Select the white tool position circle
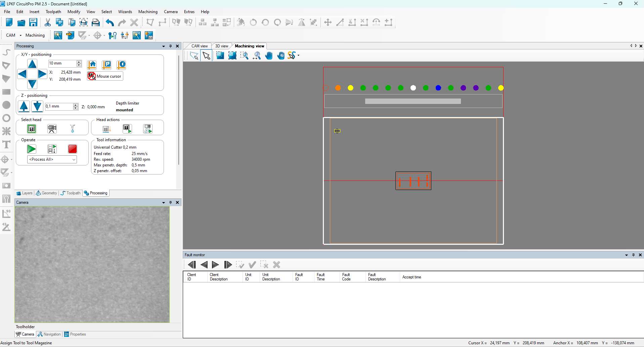This screenshot has height=347, width=644. point(413,88)
